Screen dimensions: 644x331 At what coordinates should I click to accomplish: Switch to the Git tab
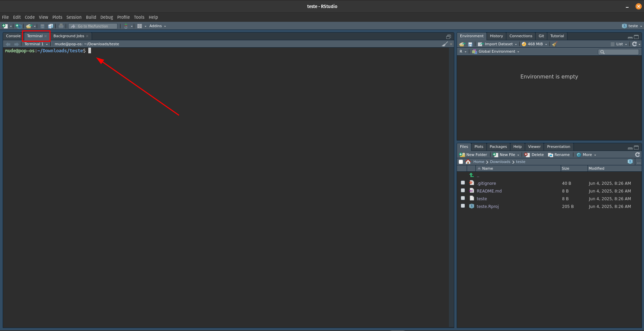point(541,36)
